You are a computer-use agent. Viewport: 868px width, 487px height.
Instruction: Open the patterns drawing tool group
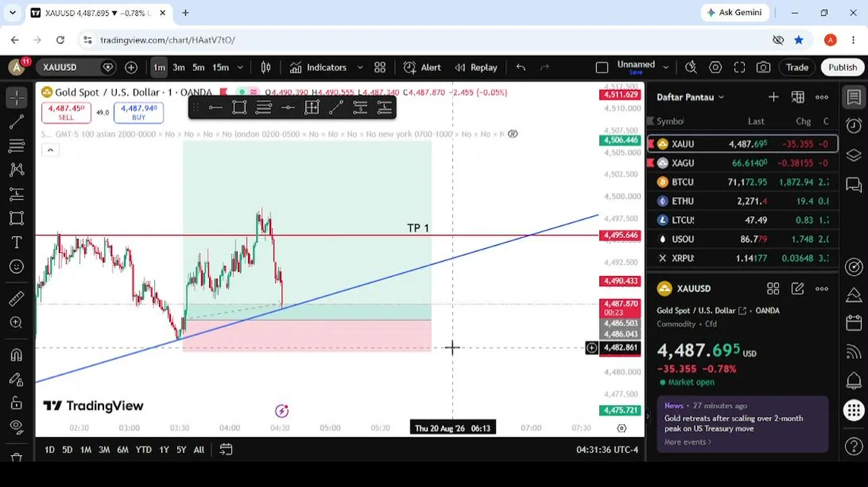point(17,170)
